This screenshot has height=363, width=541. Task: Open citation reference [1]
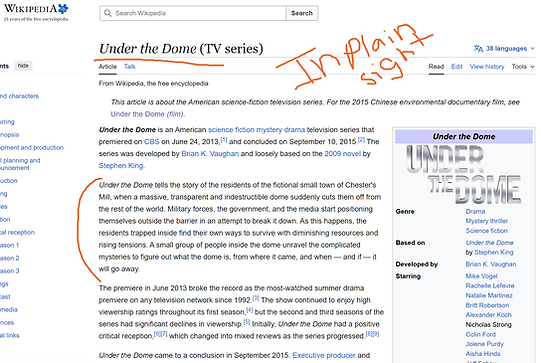click(224, 140)
